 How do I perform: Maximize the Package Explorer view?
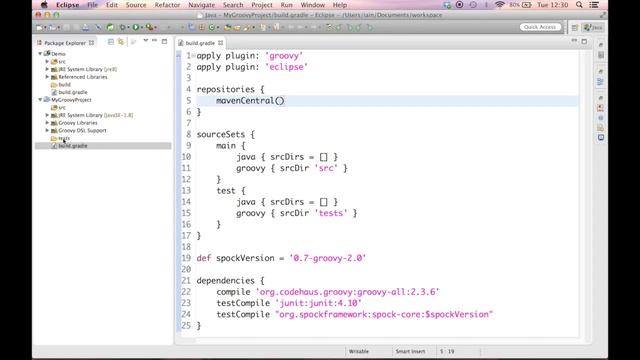164,41
